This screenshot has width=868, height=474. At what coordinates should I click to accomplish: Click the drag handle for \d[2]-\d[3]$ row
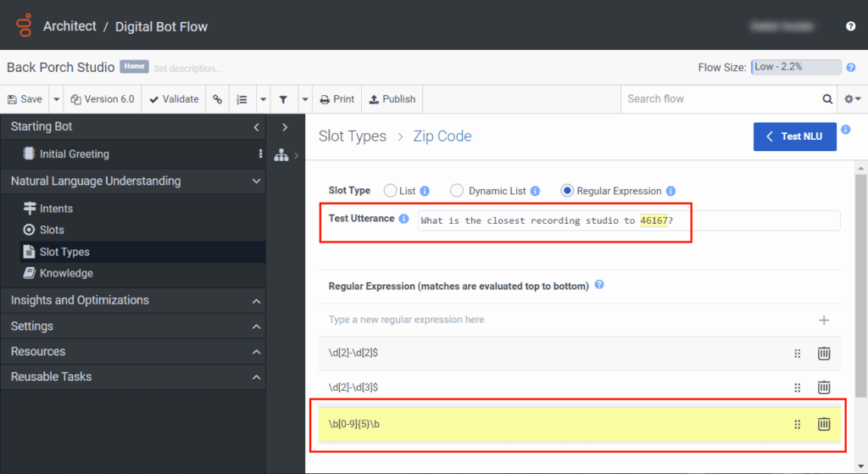(797, 388)
